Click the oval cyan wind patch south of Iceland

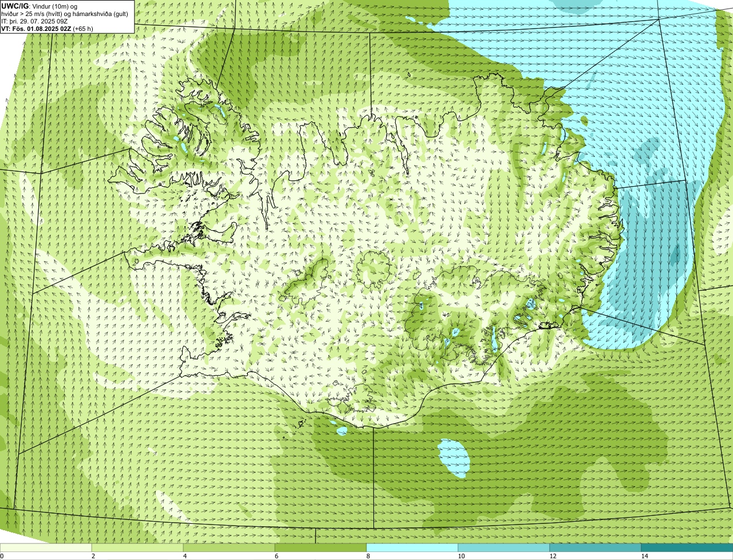454,459
